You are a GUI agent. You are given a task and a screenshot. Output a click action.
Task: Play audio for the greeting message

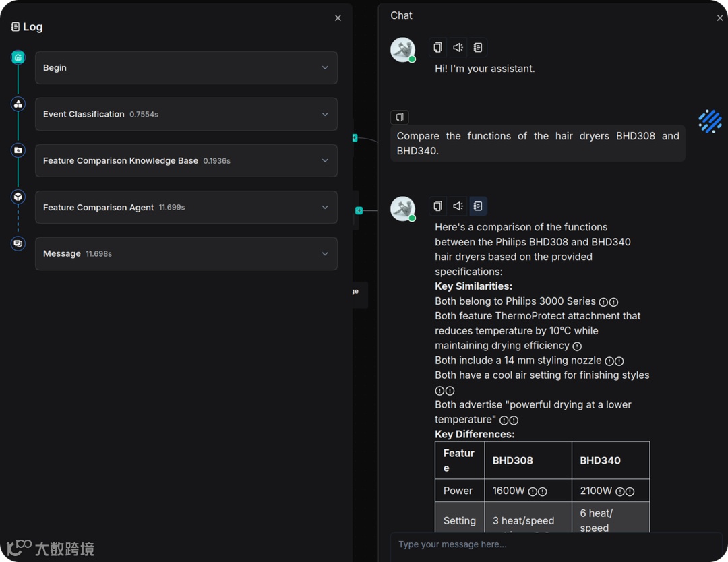pyautogui.click(x=458, y=47)
